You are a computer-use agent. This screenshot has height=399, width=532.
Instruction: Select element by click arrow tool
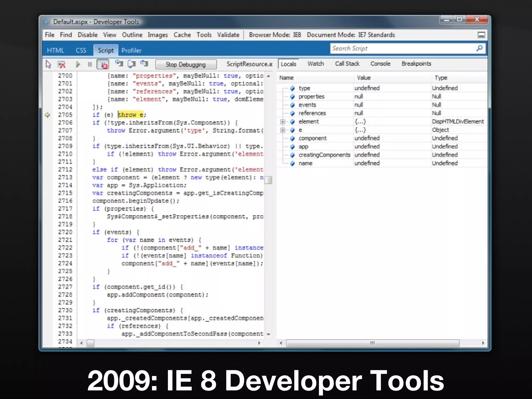[49, 64]
